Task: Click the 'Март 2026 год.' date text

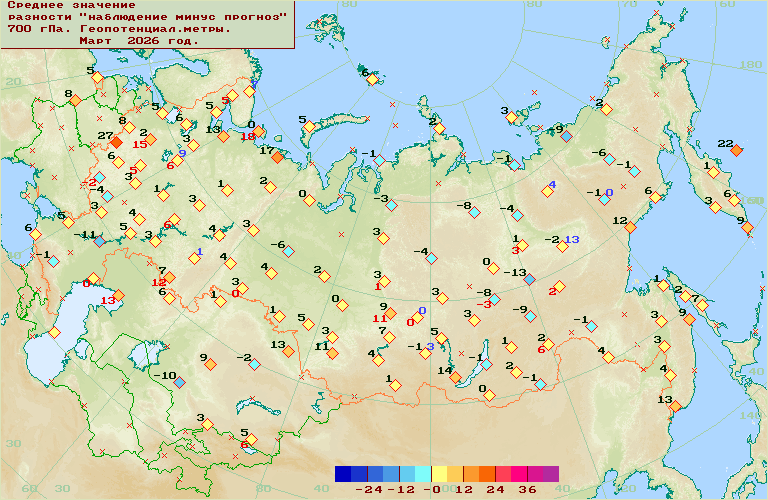Action: (138, 41)
